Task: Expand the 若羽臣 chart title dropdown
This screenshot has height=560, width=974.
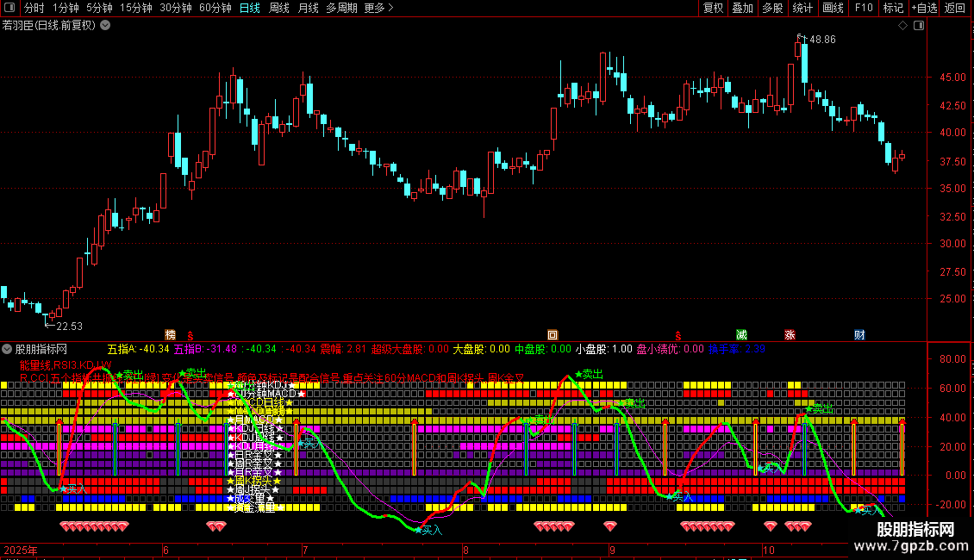Action: point(106,26)
